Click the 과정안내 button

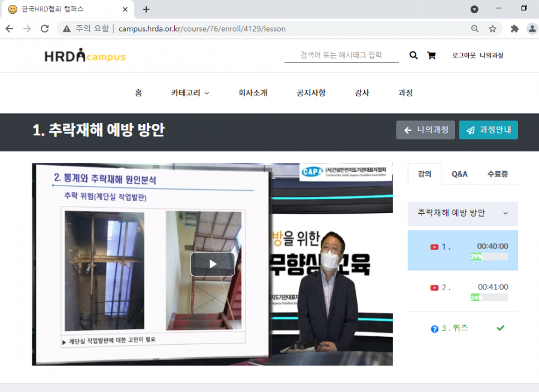(489, 130)
